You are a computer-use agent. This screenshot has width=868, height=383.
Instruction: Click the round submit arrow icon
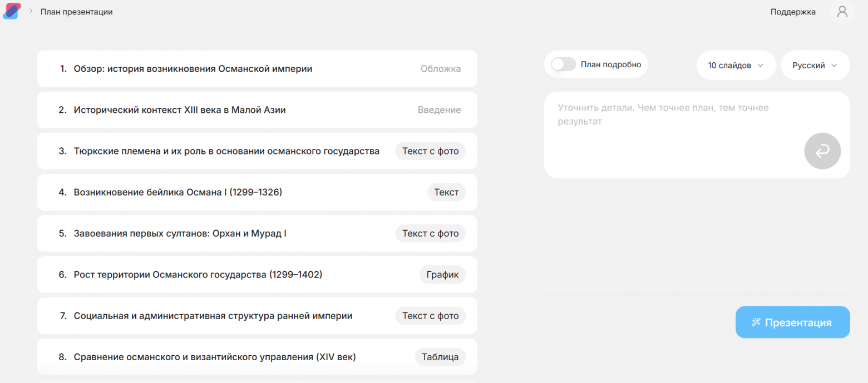822,151
